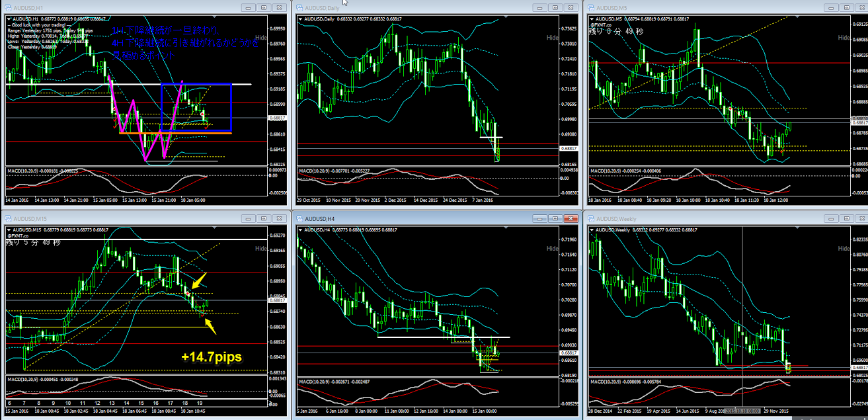Click the AUDUSD,Weekly window title icon
This screenshot has height=420, width=868.
pos(589,218)
